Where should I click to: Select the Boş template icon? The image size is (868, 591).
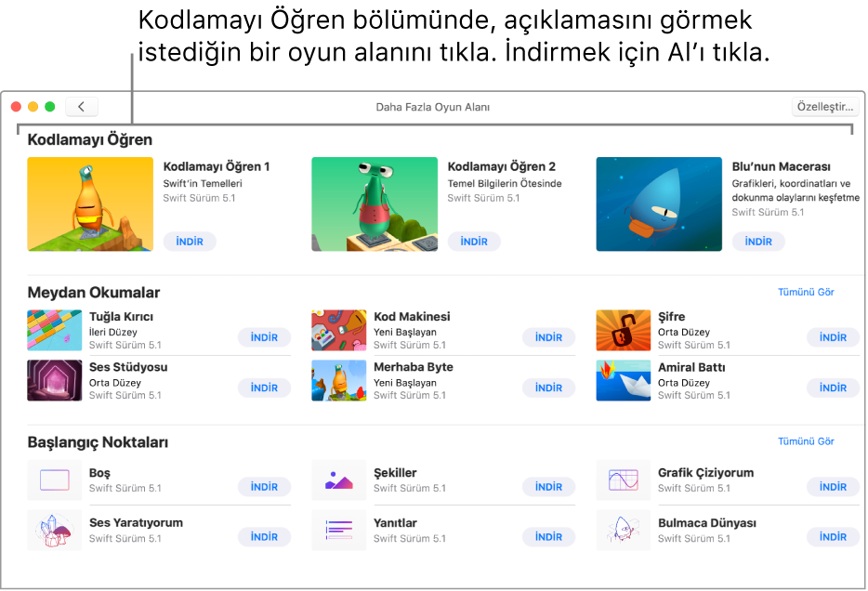click(x=55, y=480)
